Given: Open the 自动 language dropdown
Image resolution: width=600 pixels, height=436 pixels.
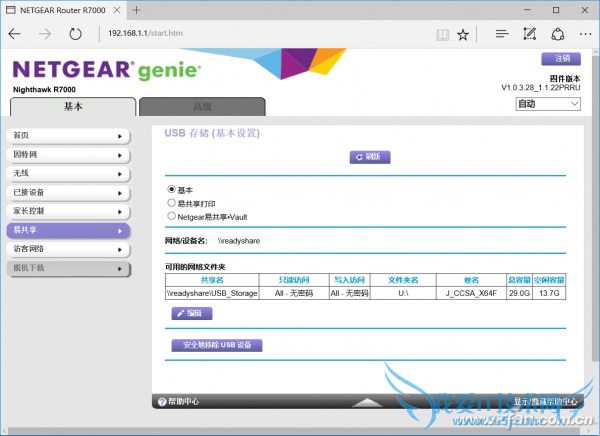Looking at the screenshot, I should coord(548,104).
